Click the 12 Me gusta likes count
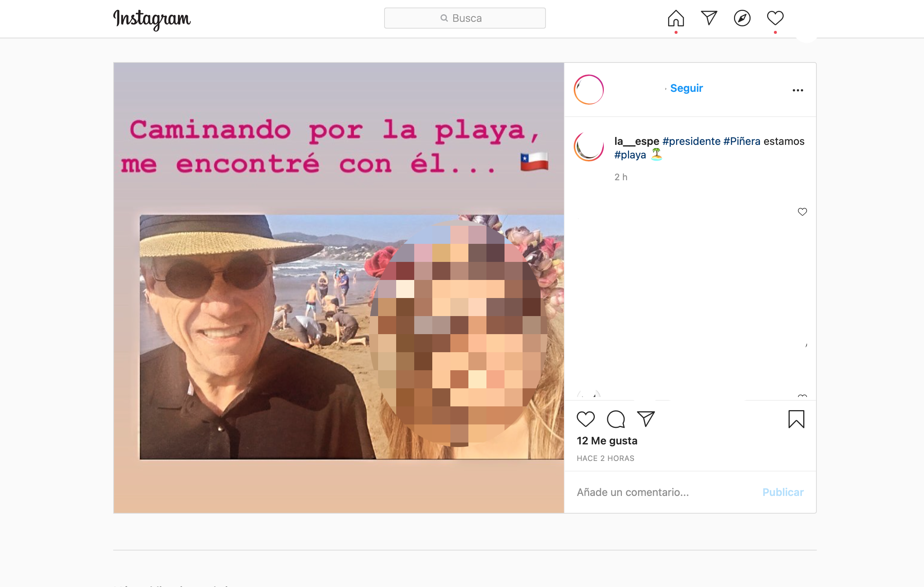 (x=607, y=441)
